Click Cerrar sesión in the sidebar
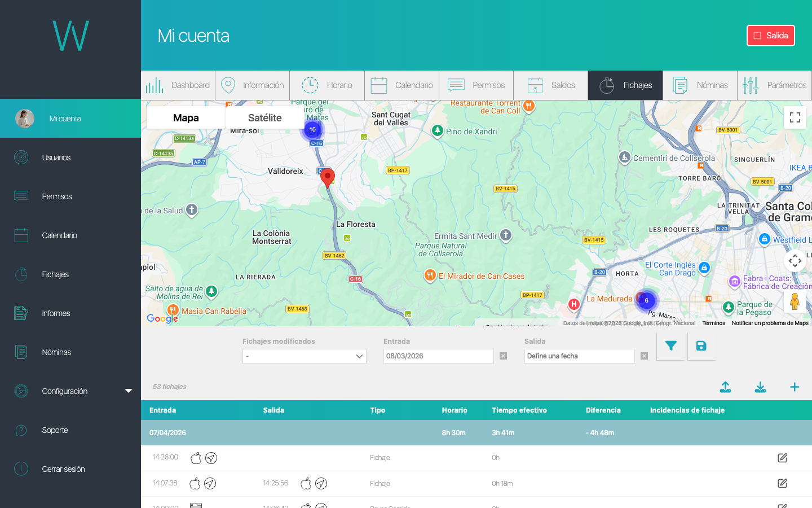Screen dimensions: 812x508 click(70, 469)
